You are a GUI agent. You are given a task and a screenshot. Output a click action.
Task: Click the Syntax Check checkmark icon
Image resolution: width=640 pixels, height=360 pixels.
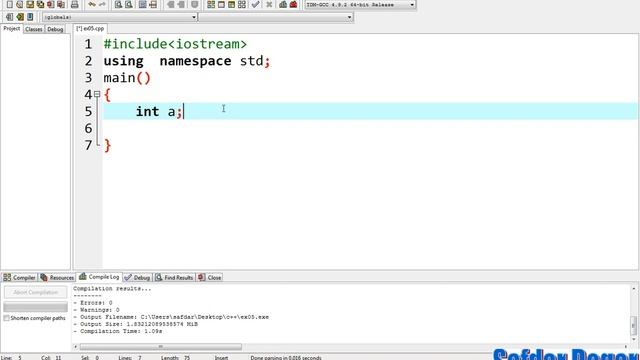pos(256,4)
